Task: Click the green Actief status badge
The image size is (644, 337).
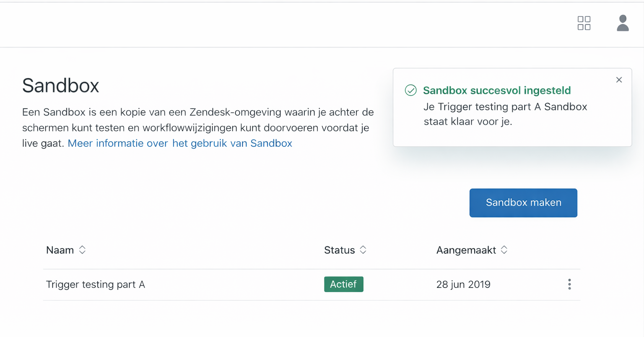Action: coord(343,284)
